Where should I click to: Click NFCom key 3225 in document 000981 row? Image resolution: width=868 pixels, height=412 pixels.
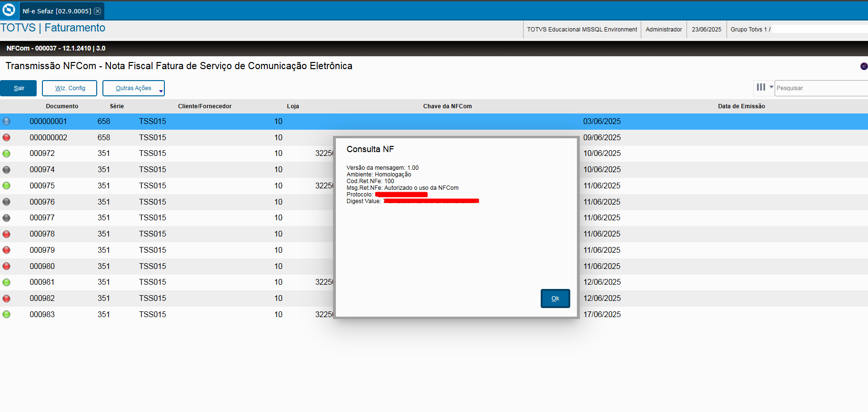pos(324,282)
